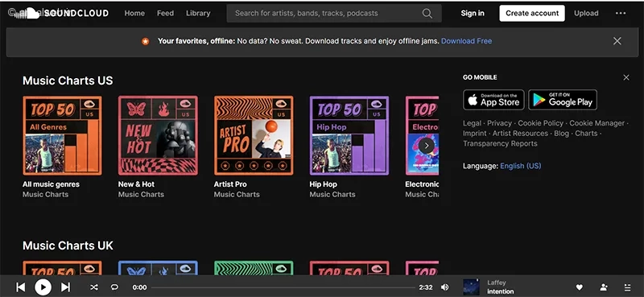
Task: Go back to the previous track
Action: (21, 287)
